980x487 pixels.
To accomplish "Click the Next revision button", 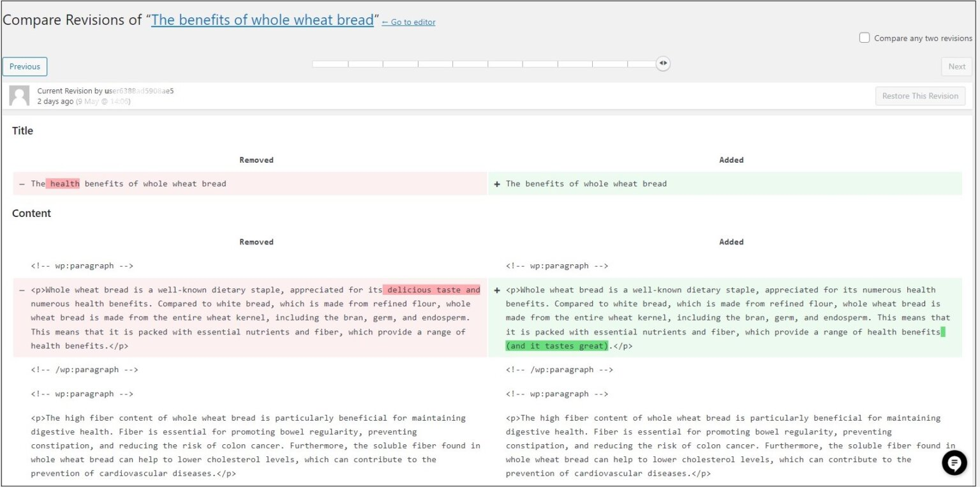I will [956, 66].
